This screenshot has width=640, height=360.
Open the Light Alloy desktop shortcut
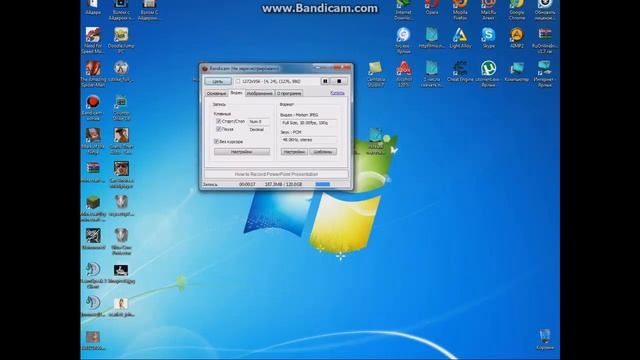pyautogui.click(x=460, y=38)
